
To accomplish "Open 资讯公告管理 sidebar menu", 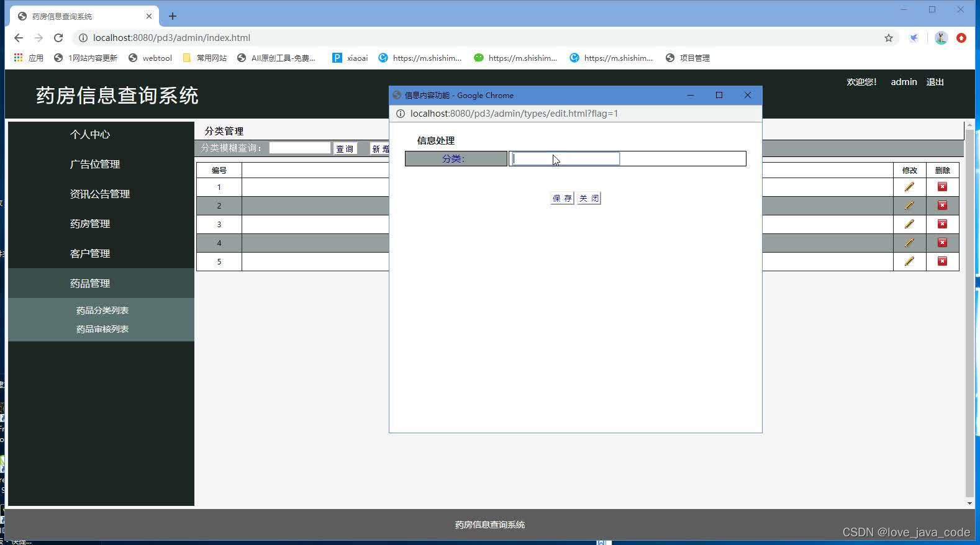I will [x=101, y=194].
